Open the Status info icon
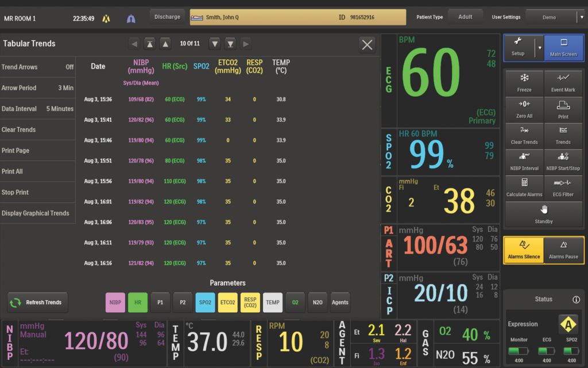 (576, 299)
